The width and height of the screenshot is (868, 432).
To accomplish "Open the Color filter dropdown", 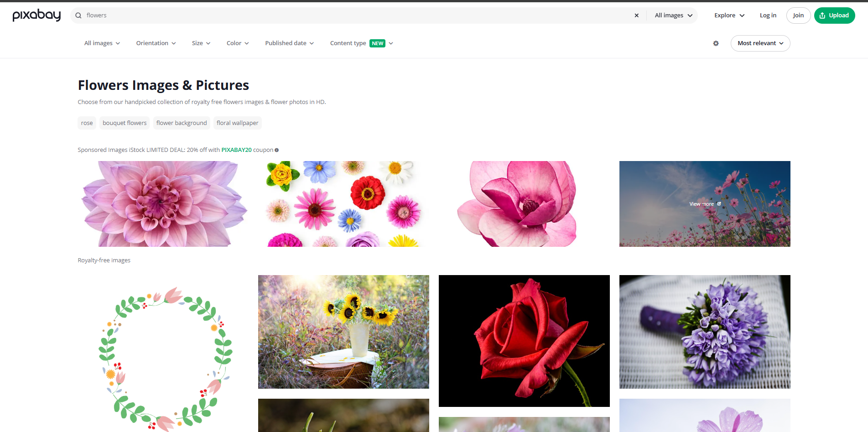I will (237, 43).
